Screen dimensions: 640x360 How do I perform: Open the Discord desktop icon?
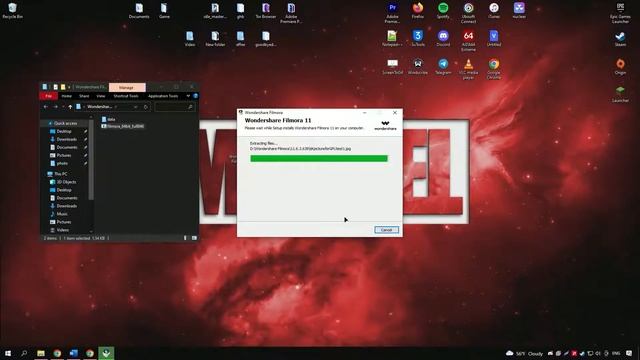443,39
